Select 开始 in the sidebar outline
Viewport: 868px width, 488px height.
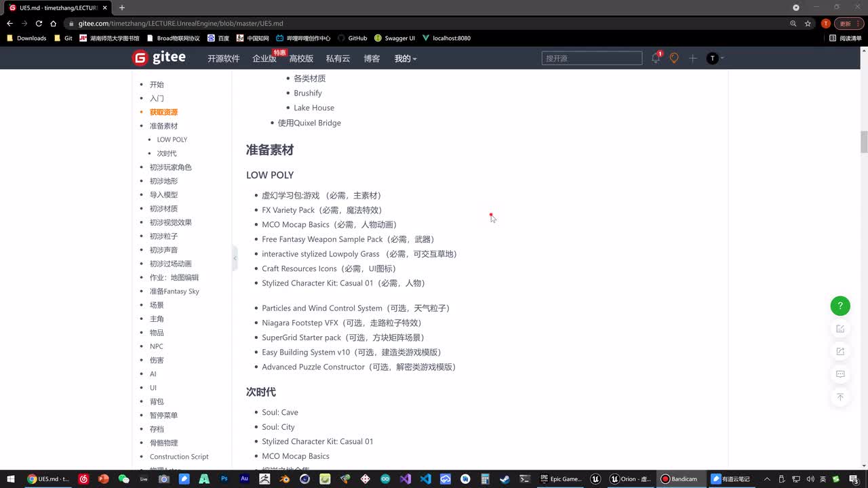157,85
